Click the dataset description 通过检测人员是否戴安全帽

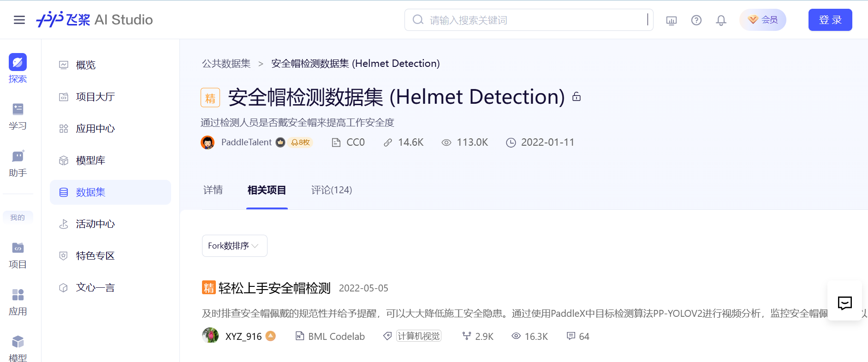(x=297, y=123)
